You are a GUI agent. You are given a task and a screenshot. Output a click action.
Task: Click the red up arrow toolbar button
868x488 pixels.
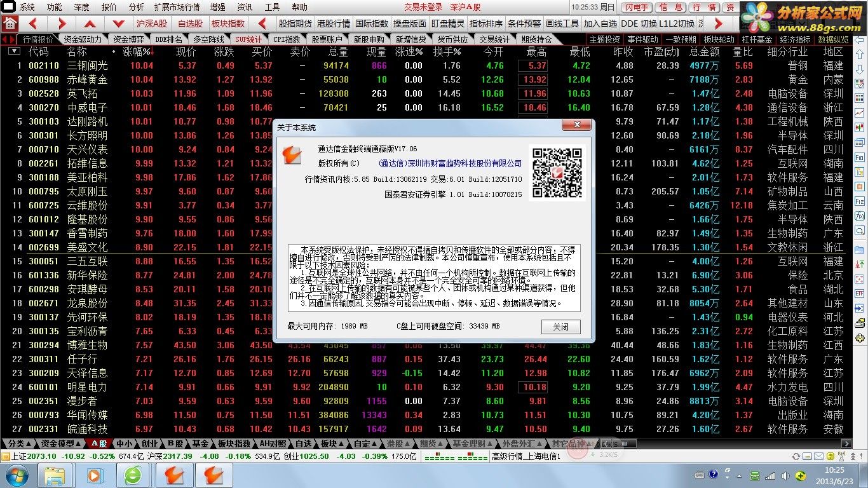[90, 24]
